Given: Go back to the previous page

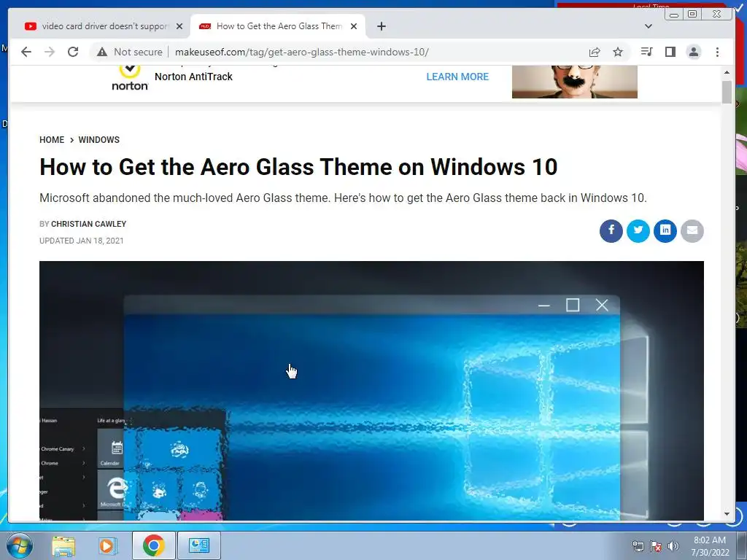Looking at the screenshot, I should [26, 52].
